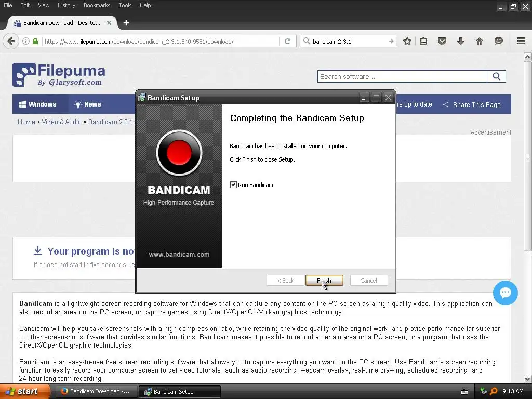Click the page scrollbar up arrow
The width and height of the screenshot is (532, 399).
528,57
